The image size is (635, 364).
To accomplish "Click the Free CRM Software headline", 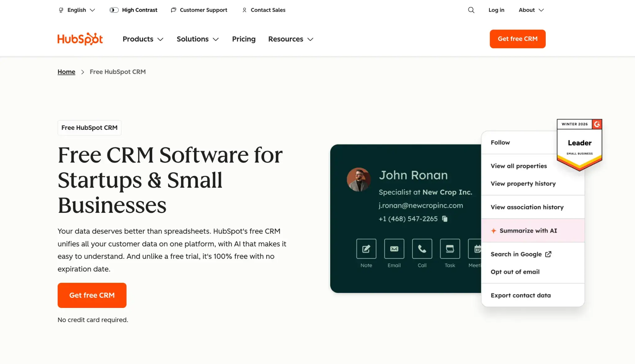I will click(x=170, y=180).
